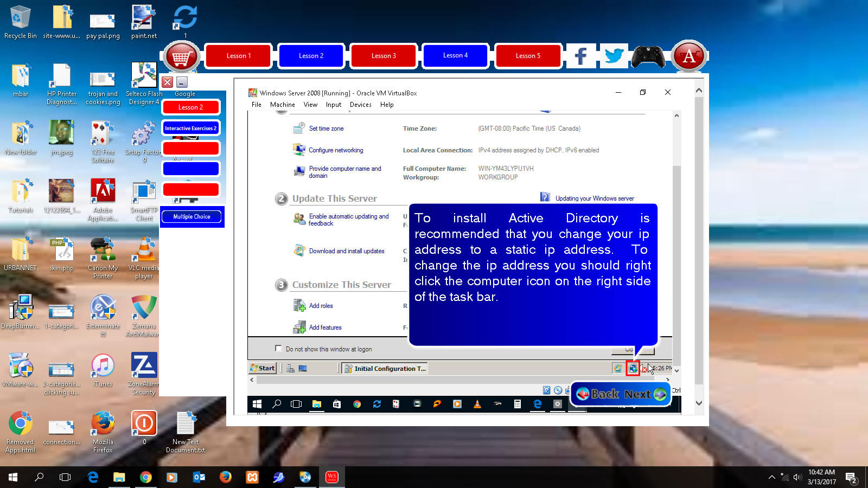Click VLC cone icon in inner taskbar
868x488 pixels.
point(477,404)
